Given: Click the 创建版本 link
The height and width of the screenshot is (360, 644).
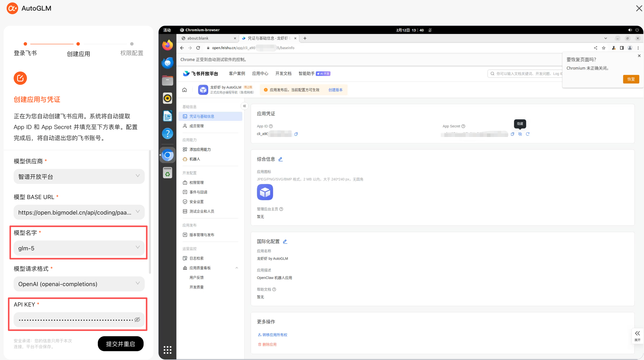Looking at the screenshot, I should (x=335, y=90).
